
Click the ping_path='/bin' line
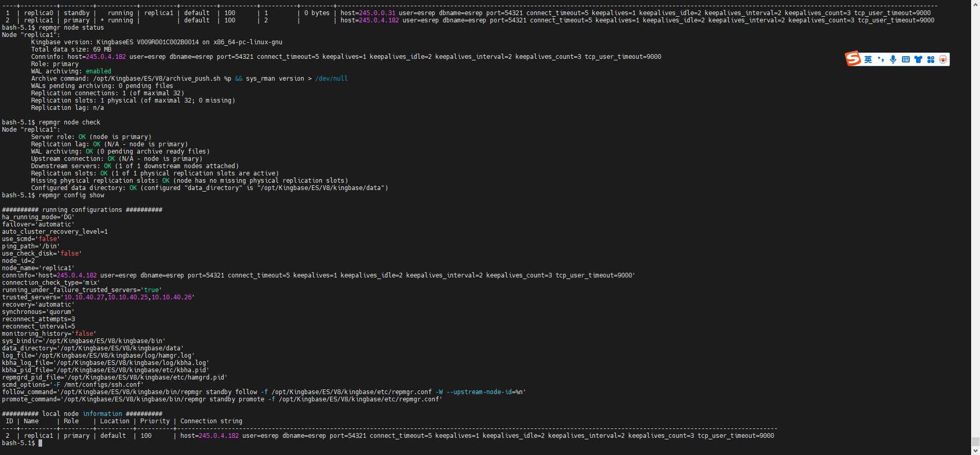point(31,246)
